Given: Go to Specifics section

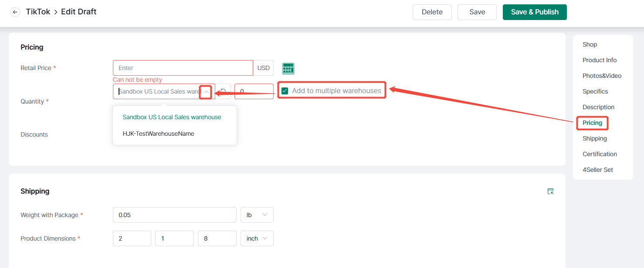Looking at the screenshot, I should pos(595,91).
